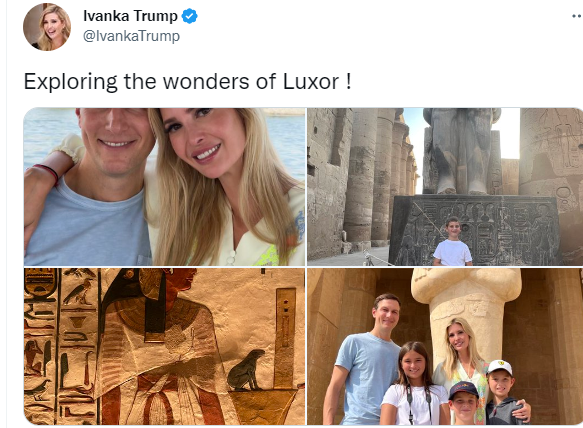Image resolution: width=583 pixels, height=428 pixels.
Task: Click the blue verified checkmark badge
Action: 190,16
